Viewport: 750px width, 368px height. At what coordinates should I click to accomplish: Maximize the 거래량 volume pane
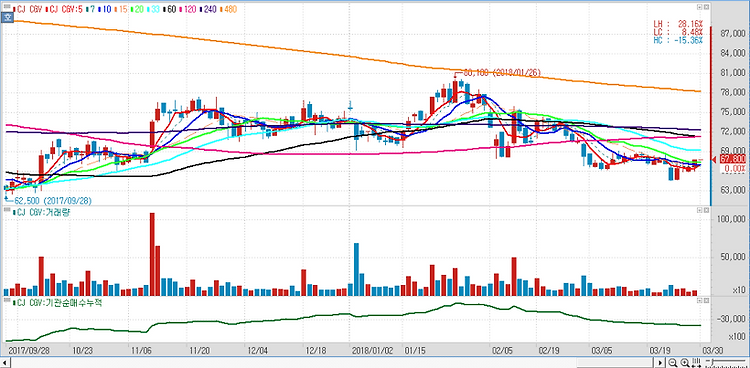click(x=699, y=211)
